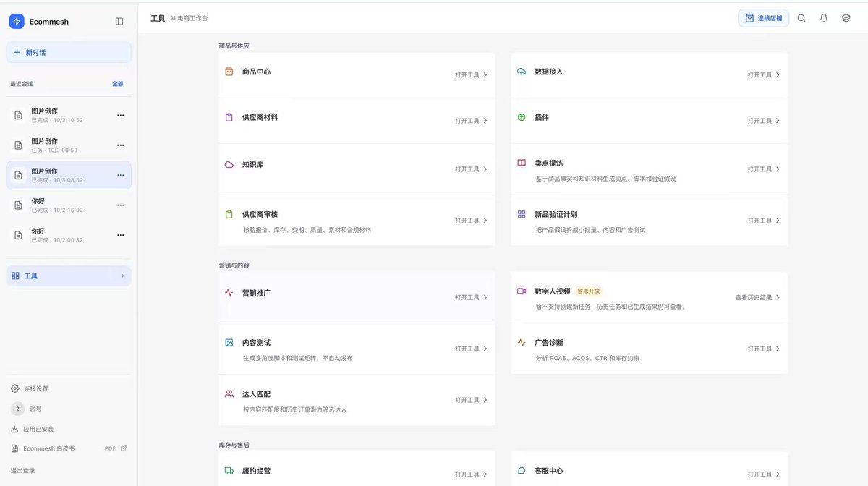
Task: Click the 工具 grid icon in the sidebar
Action: [15, 276]
